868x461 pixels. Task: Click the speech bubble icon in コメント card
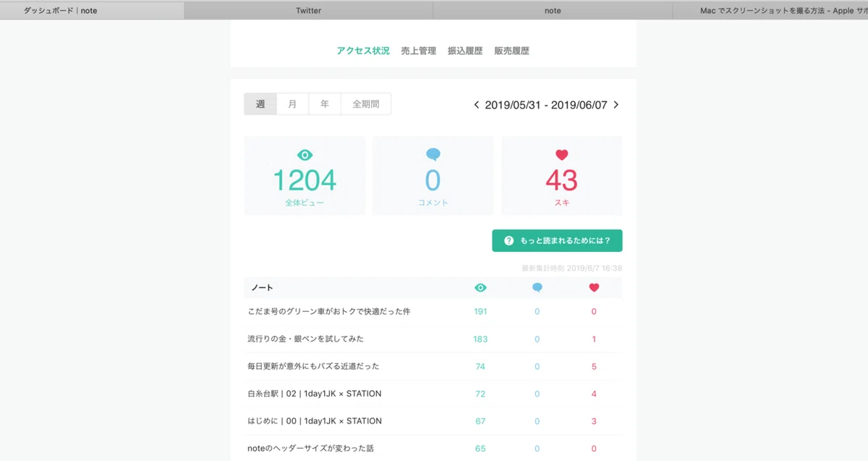click(433, 154)
